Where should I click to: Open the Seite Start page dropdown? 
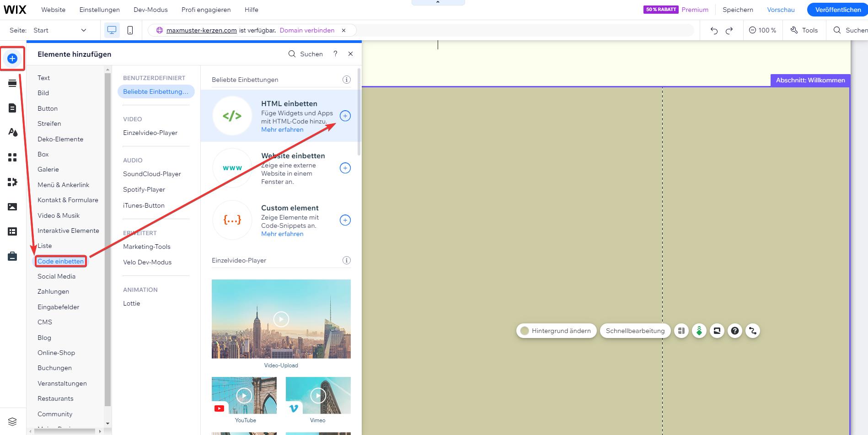pos(59,30)
